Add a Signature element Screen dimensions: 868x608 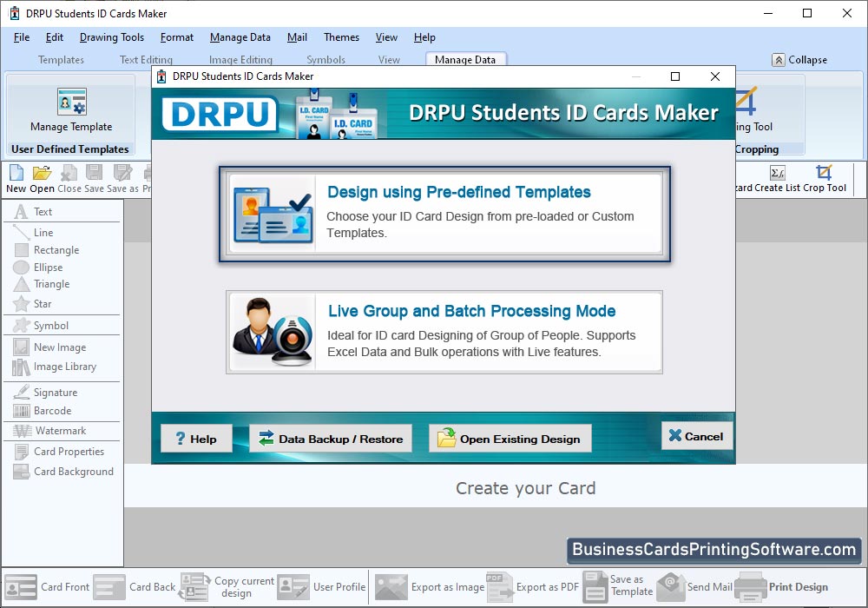(45, 392)
